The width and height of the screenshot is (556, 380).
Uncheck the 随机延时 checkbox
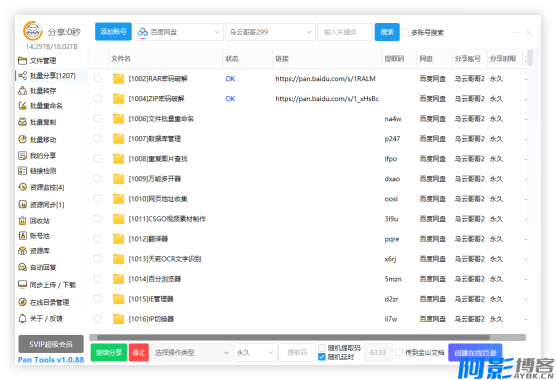[322, 357]
